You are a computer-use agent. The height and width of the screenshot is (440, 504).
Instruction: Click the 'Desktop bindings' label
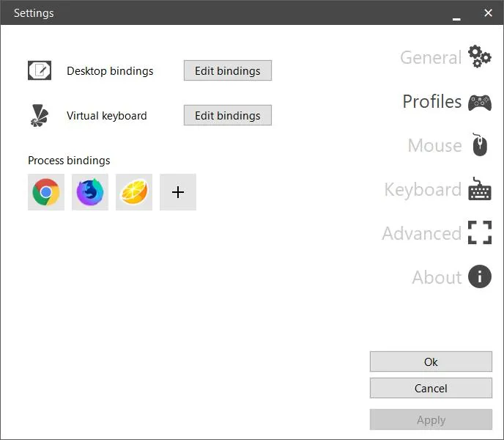pos(110,71)
